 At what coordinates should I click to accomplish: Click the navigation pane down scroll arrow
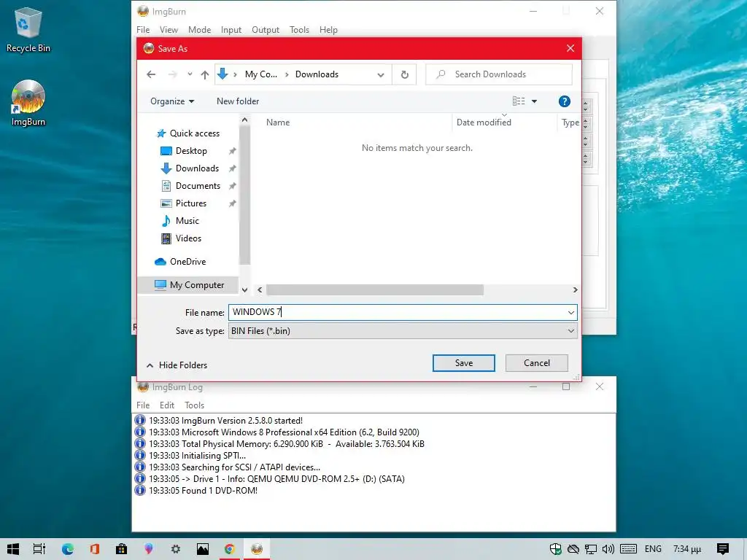(244, 290)
